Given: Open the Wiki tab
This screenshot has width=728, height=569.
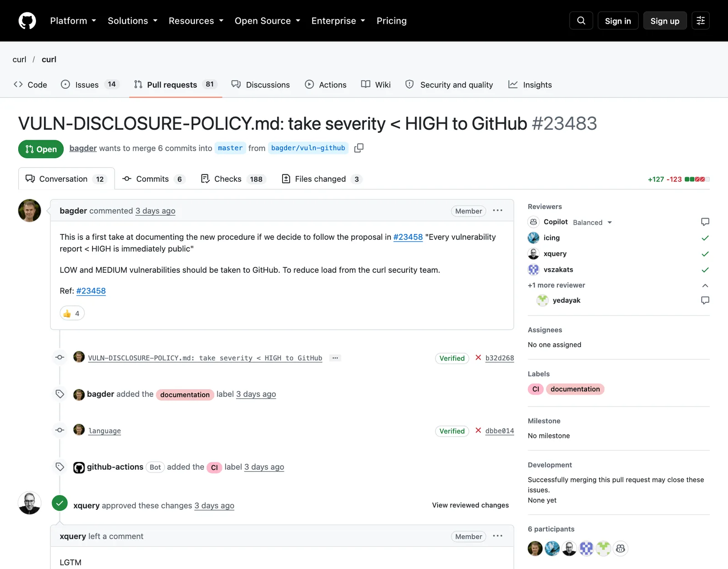Looking at the screenshot, I should (x=376, y=85).
